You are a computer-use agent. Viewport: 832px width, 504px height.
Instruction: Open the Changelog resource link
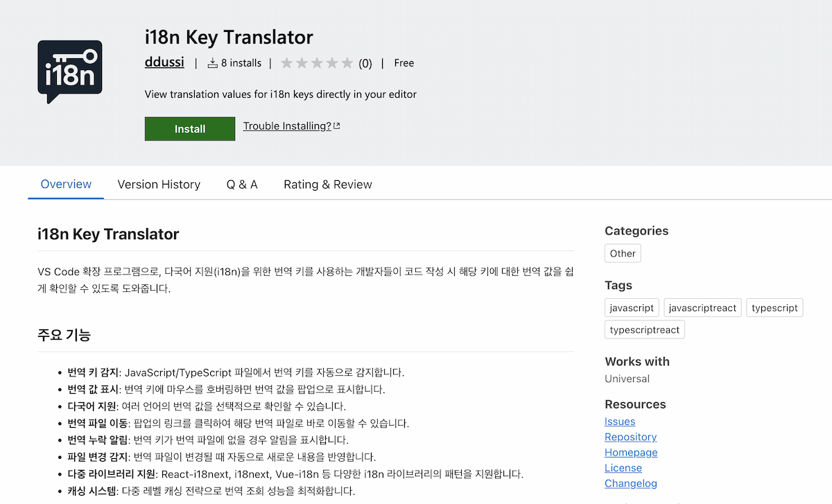coord(630,483)
